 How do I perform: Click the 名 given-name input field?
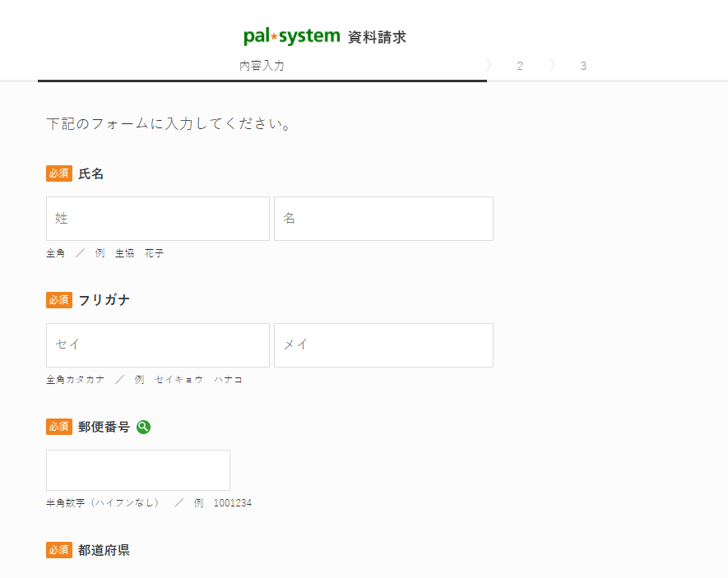pyautogui.click(x=383, y=219)
